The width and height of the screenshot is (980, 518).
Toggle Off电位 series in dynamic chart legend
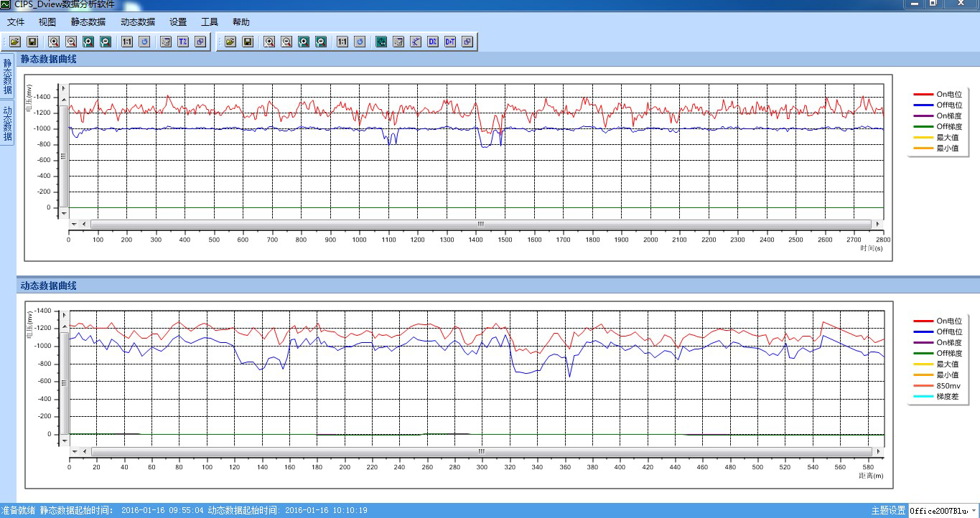(937, 331)
